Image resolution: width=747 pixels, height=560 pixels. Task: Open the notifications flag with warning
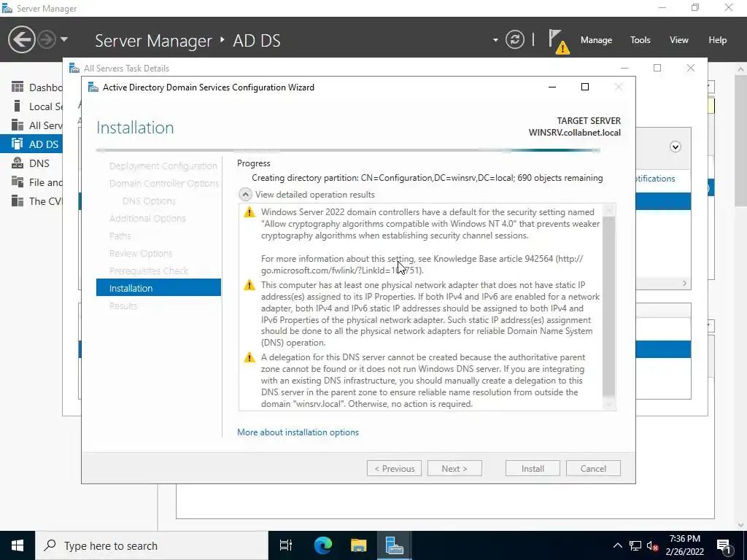click(558, 41)
